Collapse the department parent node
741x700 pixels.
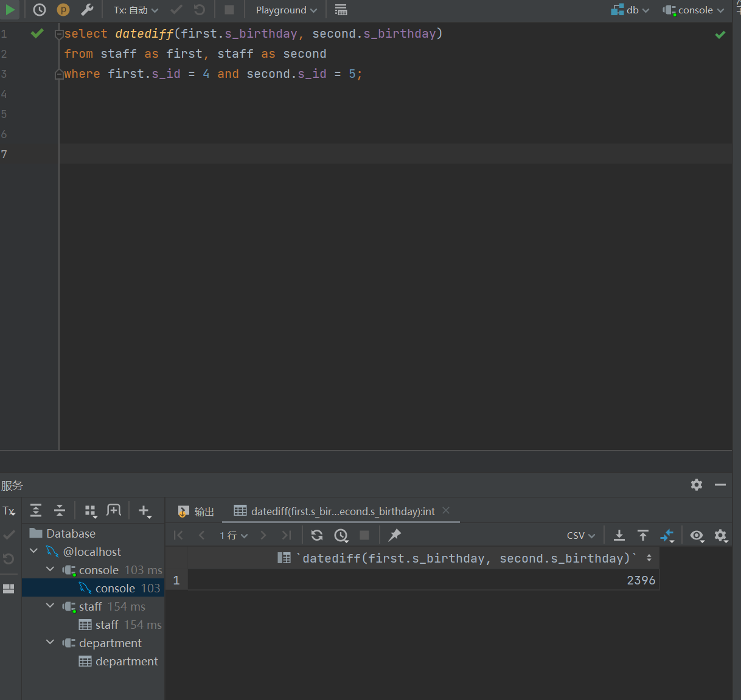point(50,642)
